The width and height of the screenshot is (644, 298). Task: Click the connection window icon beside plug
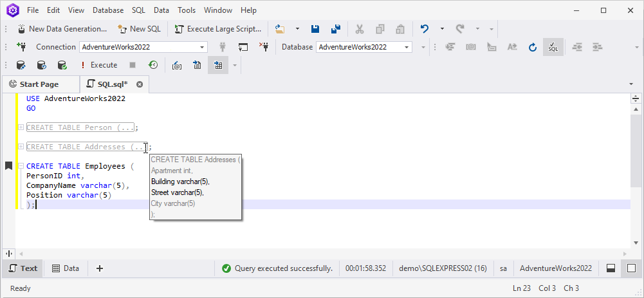[x=243, y=47]
